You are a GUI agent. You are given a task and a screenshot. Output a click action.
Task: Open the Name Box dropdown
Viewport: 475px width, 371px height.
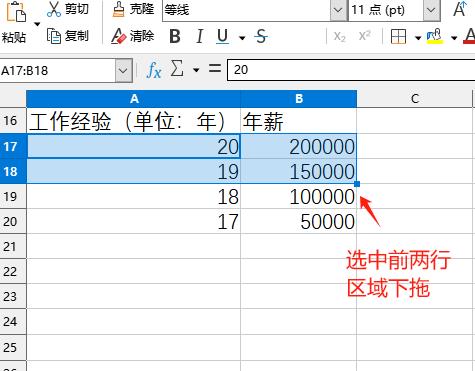pos(123,71)
